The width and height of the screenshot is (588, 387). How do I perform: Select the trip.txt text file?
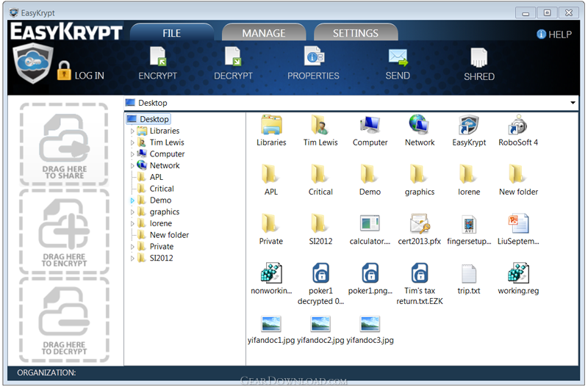click(x=469, y=274)
